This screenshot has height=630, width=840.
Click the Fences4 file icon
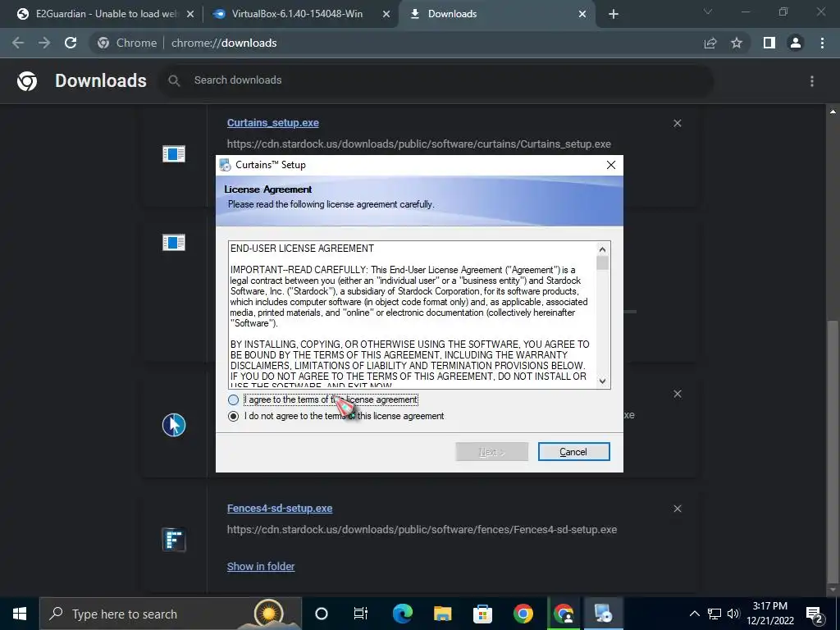(174, 540)
